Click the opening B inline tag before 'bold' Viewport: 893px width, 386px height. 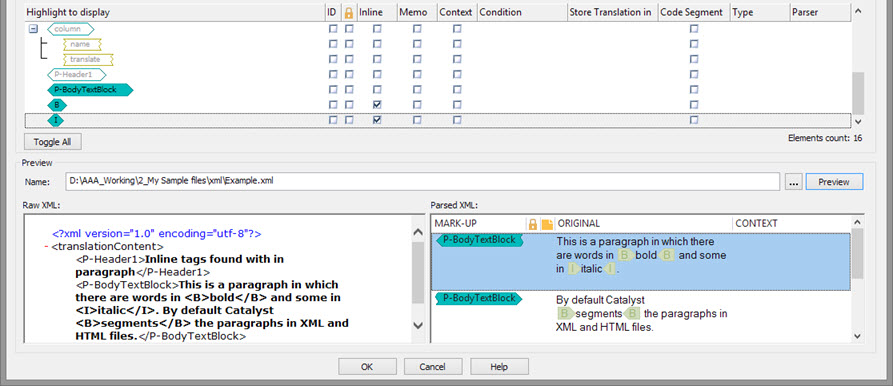(625, 255)
